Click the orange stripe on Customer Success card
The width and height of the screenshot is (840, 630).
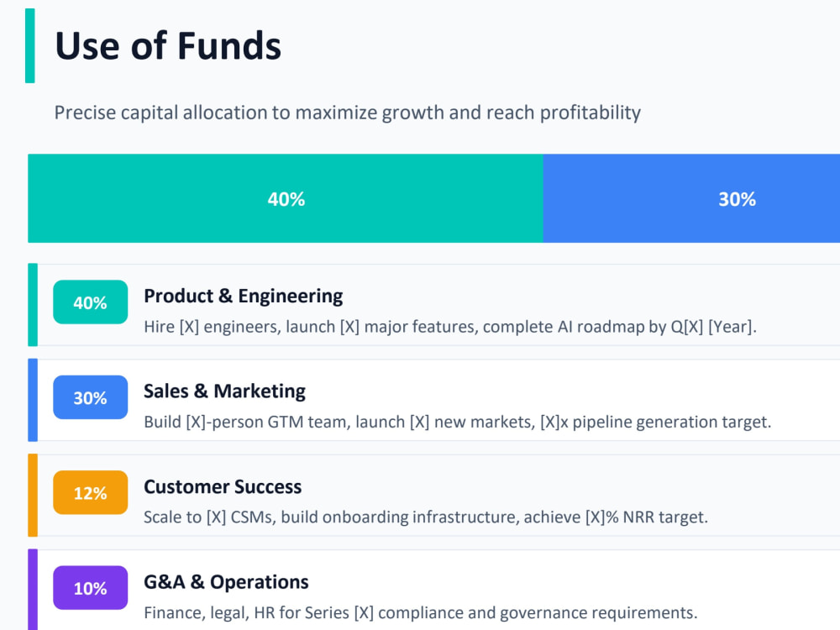pos(33,495)
